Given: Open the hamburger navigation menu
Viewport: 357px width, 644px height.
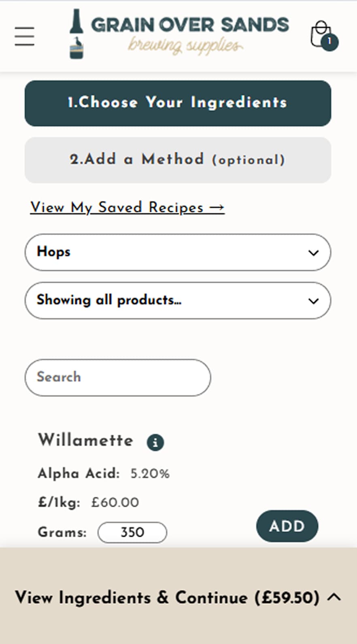Looking at the screenshot, I should point(24,36).
